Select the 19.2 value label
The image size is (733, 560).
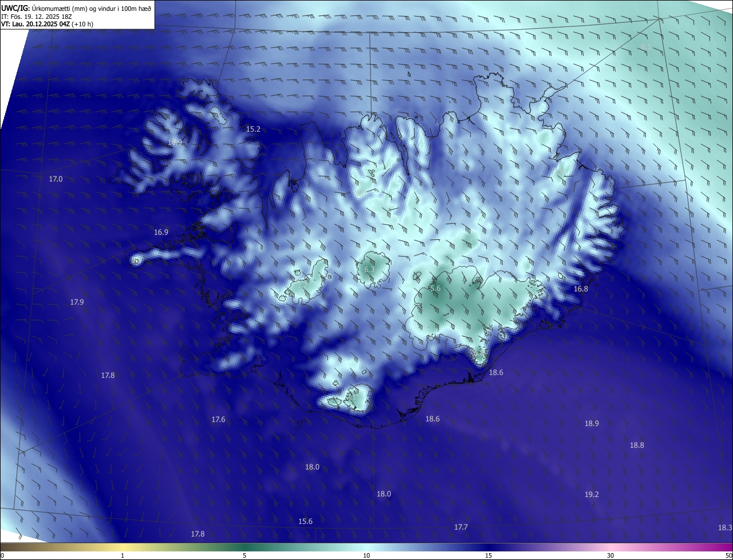pos(592,495)
